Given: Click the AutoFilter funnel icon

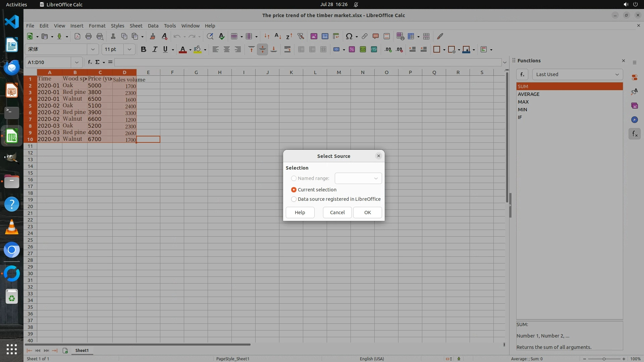Looking at the screenshot, I should [x=301, y=36].
